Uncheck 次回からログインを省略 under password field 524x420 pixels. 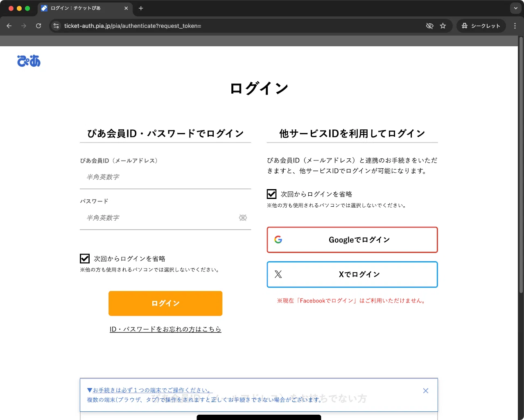click(x=85, y=259)
